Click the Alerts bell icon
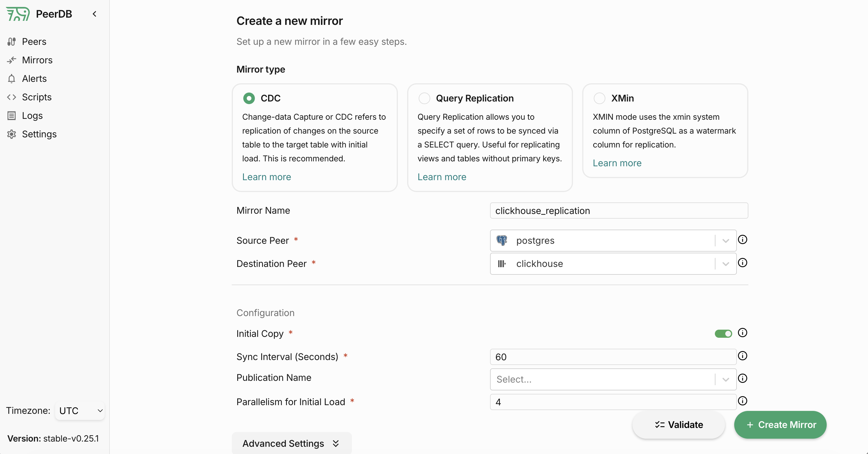Screen dimensions: 868x454 click(12, 79)
